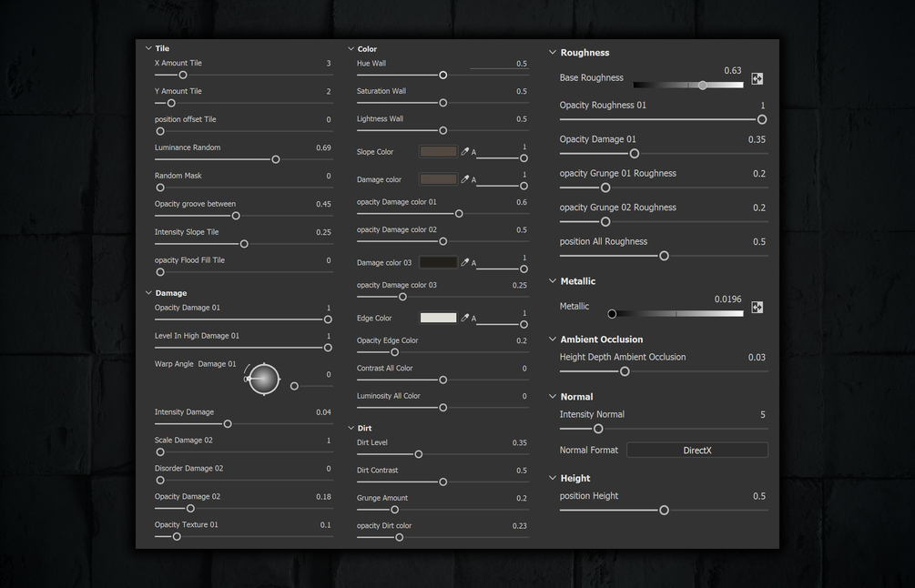Click the Opacity groove between slider handle
Image resolution: width=915 pixels, height=588 pixels.
(x=236, y=216)
